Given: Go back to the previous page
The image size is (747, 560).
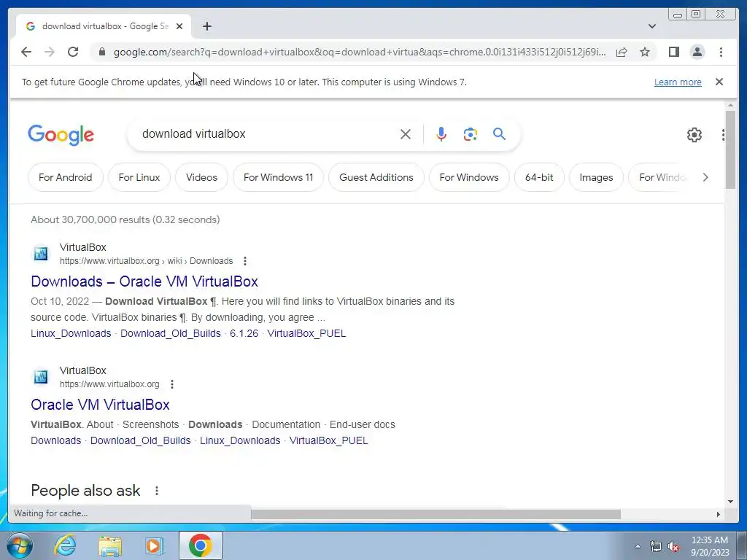Looking at the screenshot, I should point(26,52).
